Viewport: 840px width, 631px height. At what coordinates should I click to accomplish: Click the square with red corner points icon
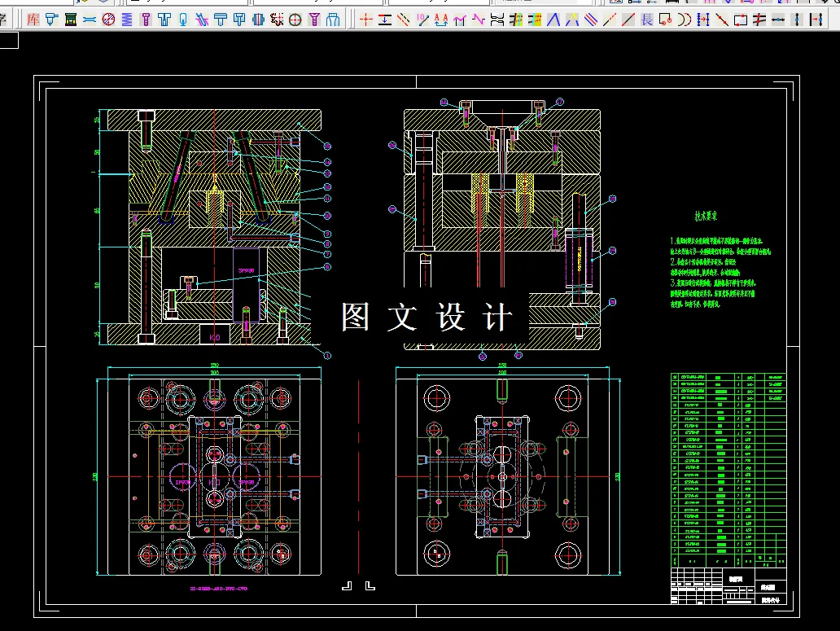coord(741,19)
